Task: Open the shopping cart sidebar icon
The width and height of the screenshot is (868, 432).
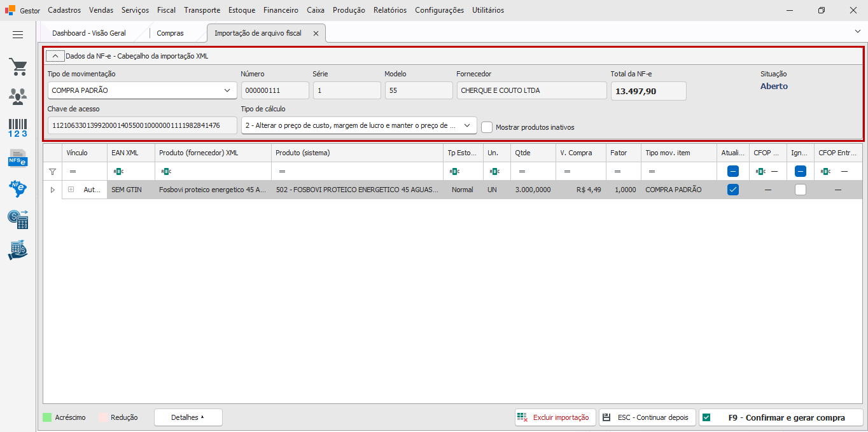Action: point(18,67)
